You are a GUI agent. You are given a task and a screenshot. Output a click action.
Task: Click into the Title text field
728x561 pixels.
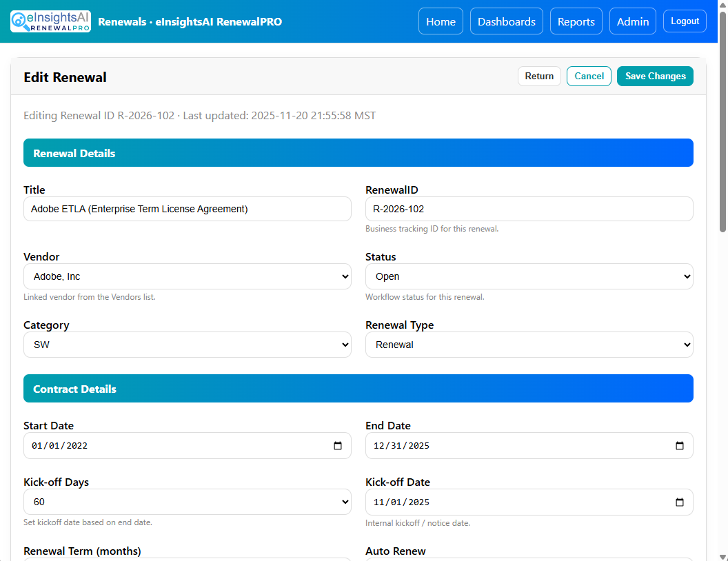(x=187, y=209)
